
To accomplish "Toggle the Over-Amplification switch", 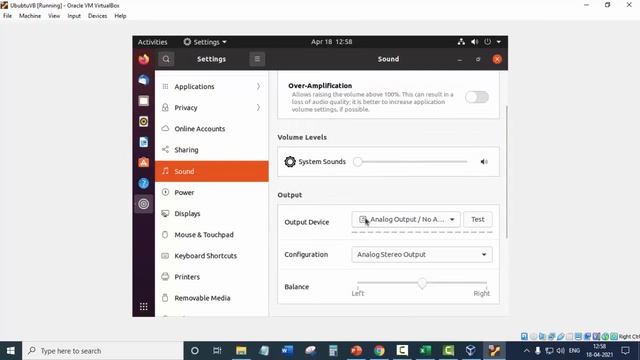I will pos(477,97).
